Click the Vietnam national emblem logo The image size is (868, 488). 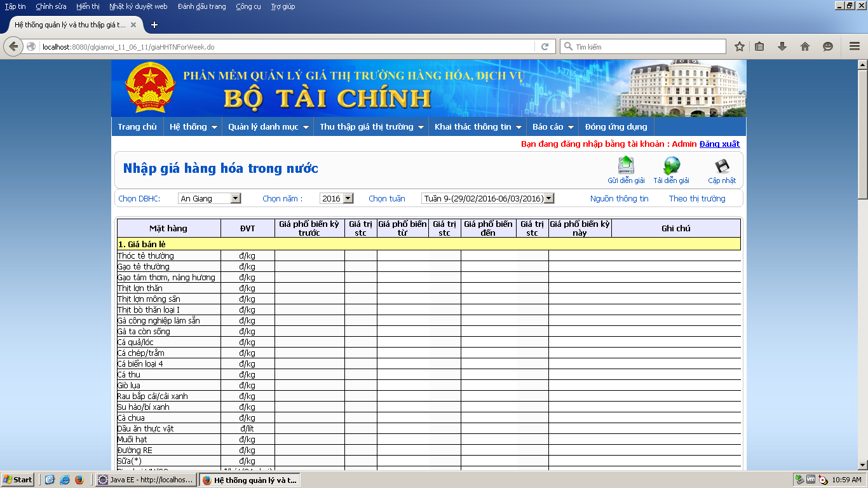click(149, 88)
